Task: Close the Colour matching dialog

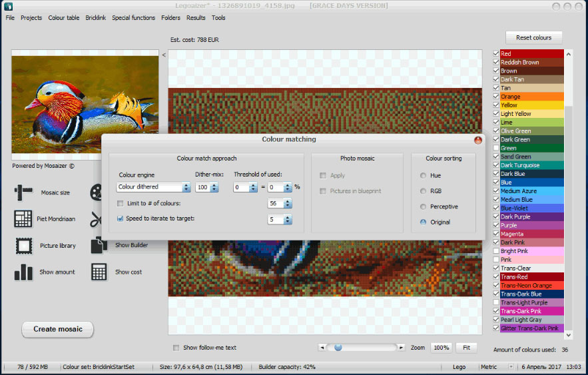Action: tap(477, 140)
